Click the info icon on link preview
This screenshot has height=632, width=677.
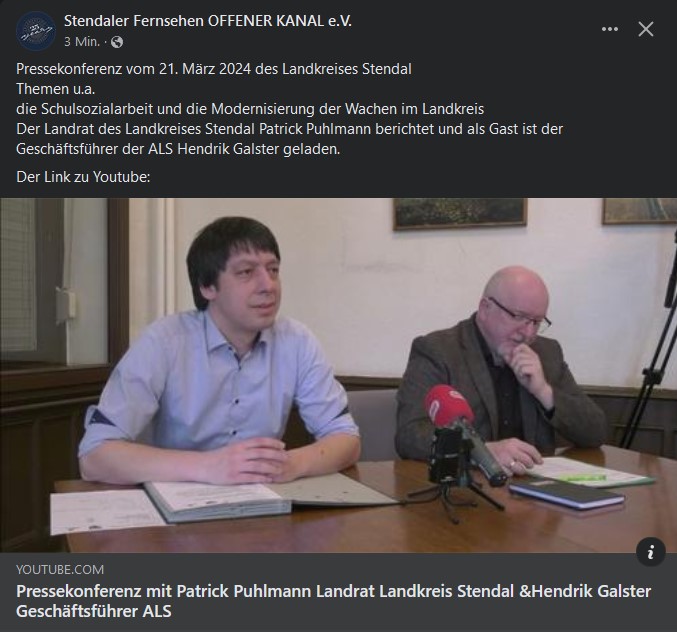pos(651,551)
